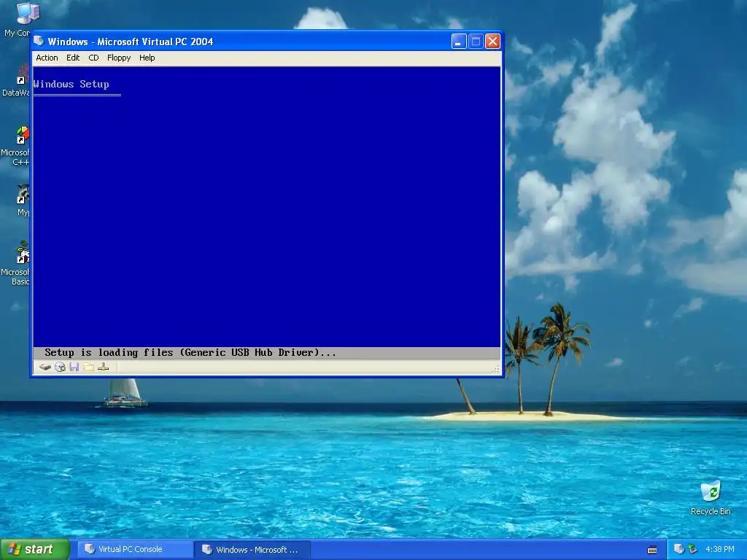Click the window resize grip
Image resolution: width=747 pixels, height=560 pixels.
point(496,368)
